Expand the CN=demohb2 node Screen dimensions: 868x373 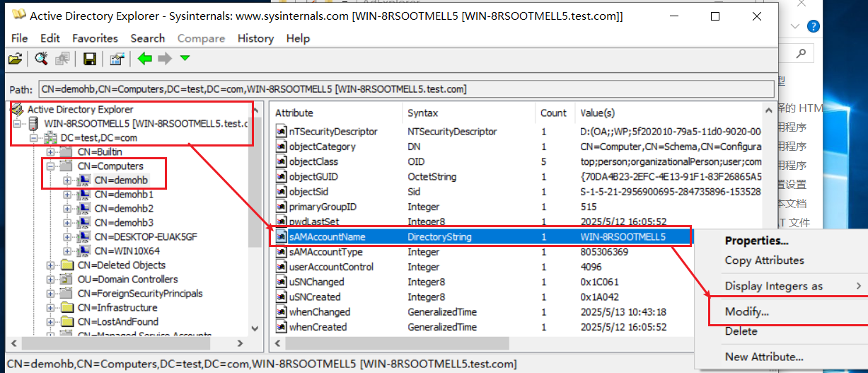tap(67, 209)
